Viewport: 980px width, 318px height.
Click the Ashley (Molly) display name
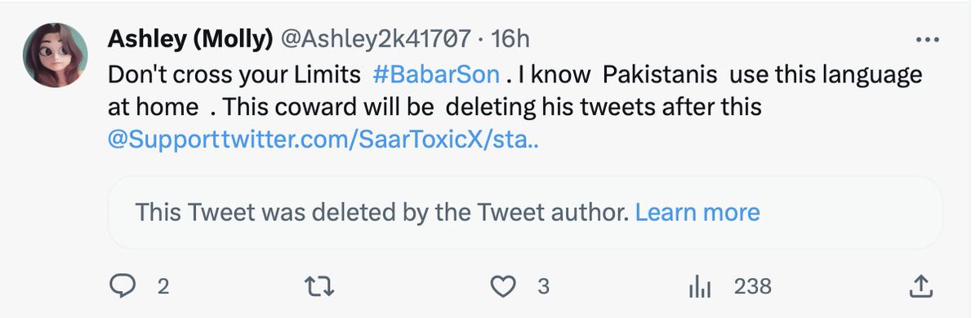point(190,38)
